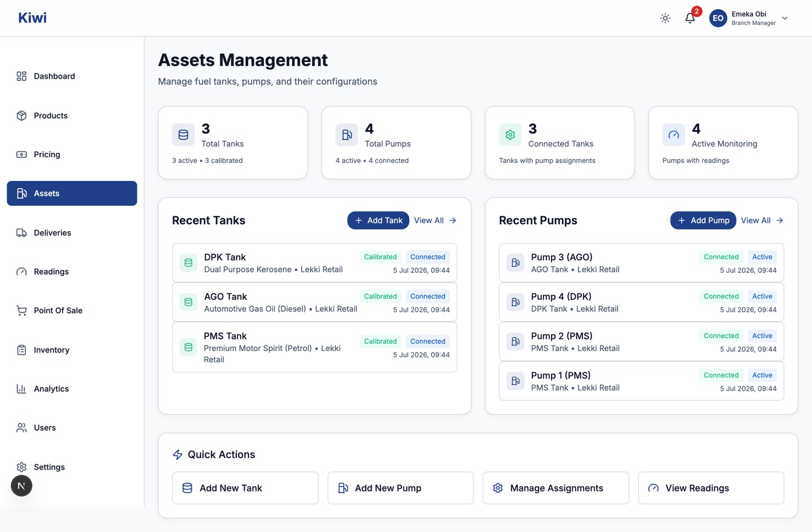Expand the Emeka Obi account chevron
The image size is (812, 532).
click(x=785, y=18)
